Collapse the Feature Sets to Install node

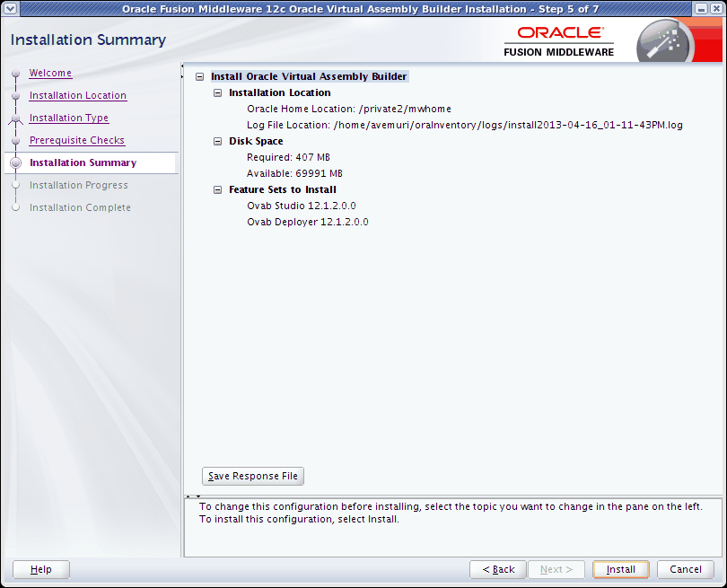pyautogui.click(x=217, y=190)
